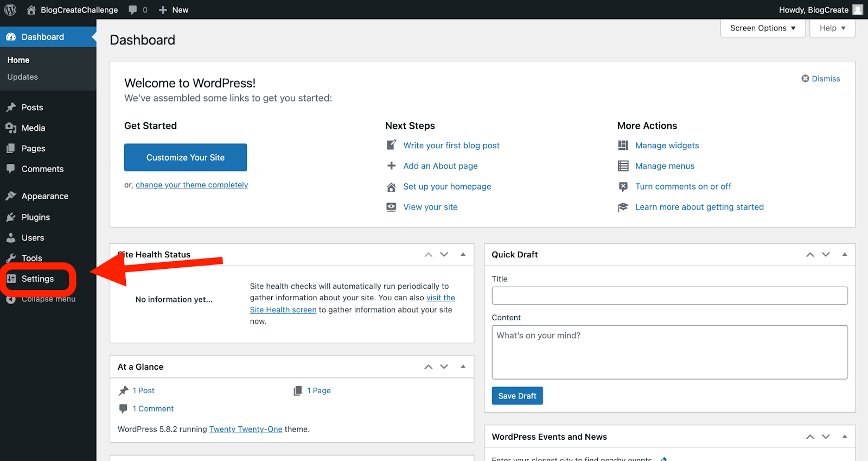Move Site Health Status panel down
868x461 pixels.
coord(444,255)
